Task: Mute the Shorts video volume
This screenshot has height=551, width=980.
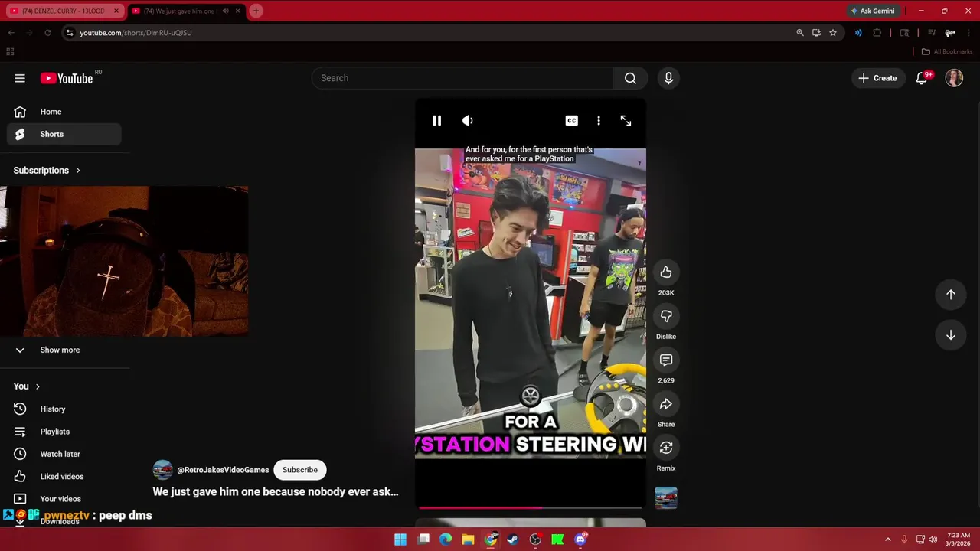Action: (468, 121)
